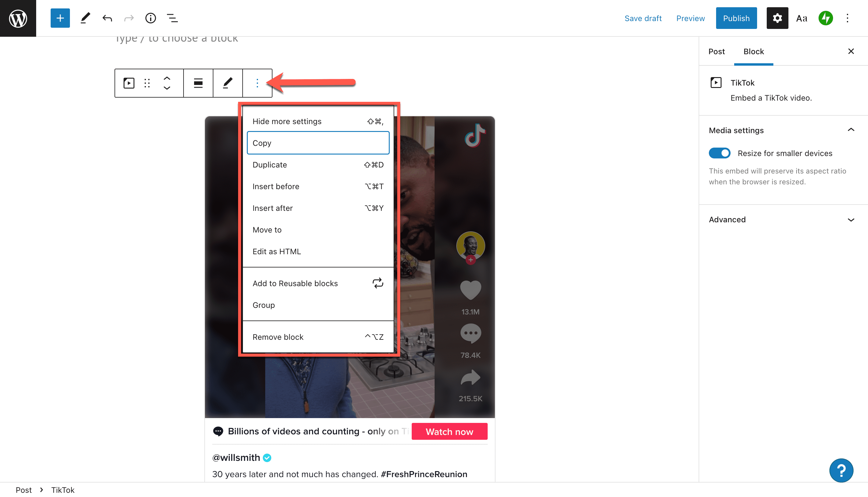The image size is (868, 497).
Task: Switch to the Post tab
Action: (717, 51)
